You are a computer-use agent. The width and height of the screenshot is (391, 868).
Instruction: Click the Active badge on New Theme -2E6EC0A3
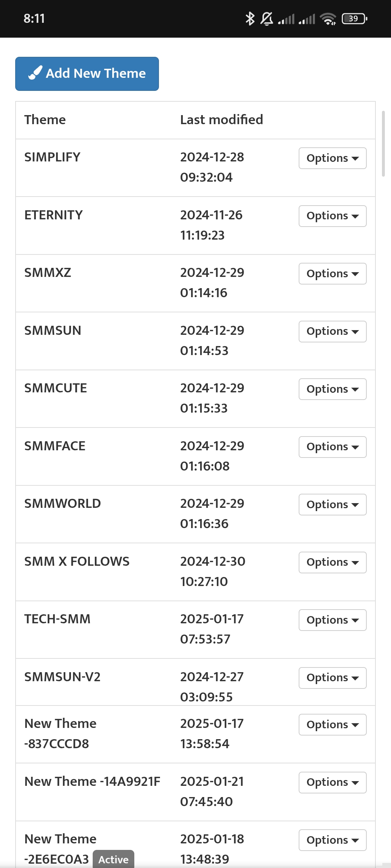[x=113, y=859]
